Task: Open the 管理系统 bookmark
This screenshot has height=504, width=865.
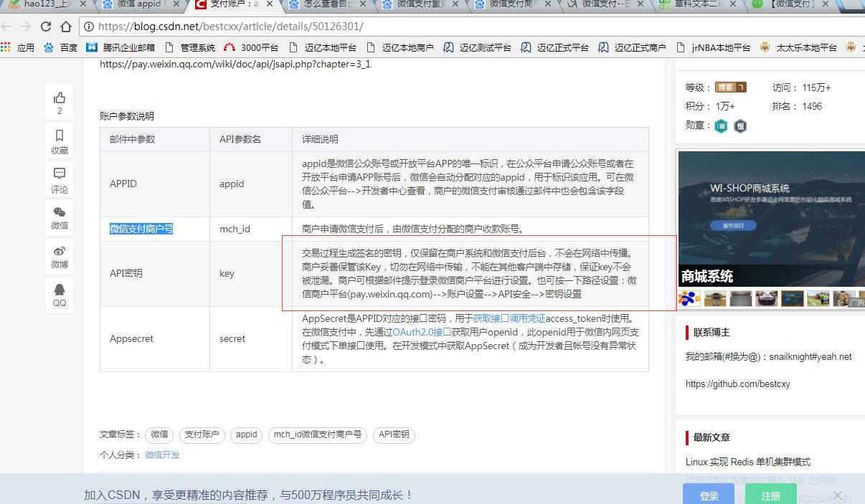Action: [190, 47]
